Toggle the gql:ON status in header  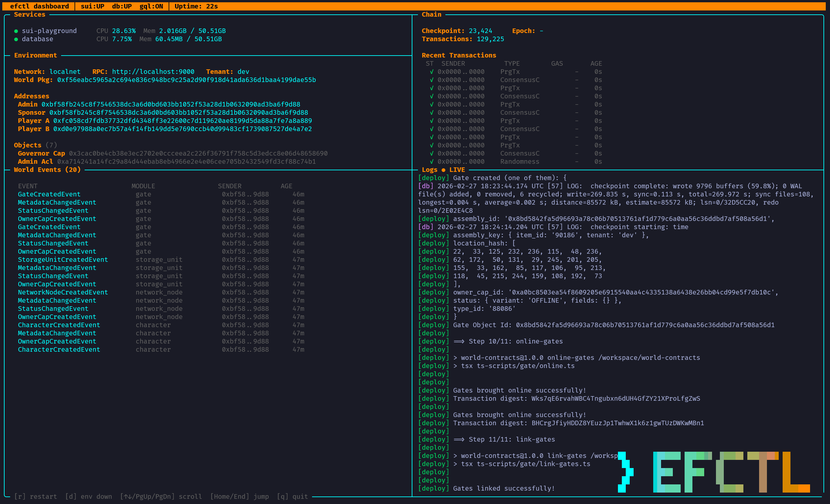[x=152, y=6]
